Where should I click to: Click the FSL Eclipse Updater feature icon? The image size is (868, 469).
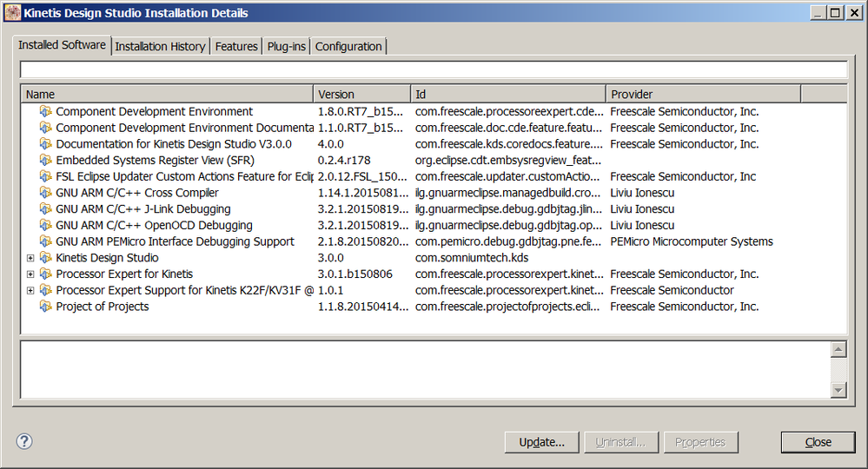tap(45, 176)
